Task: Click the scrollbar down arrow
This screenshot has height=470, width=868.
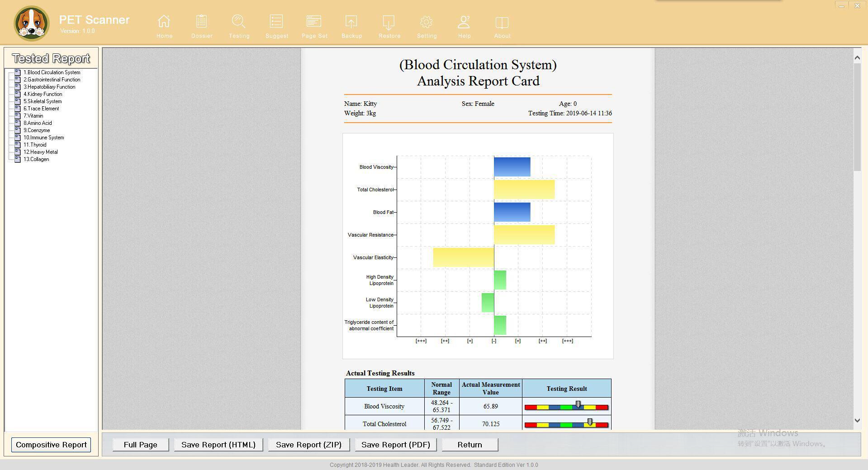Action: coord(857,420)
